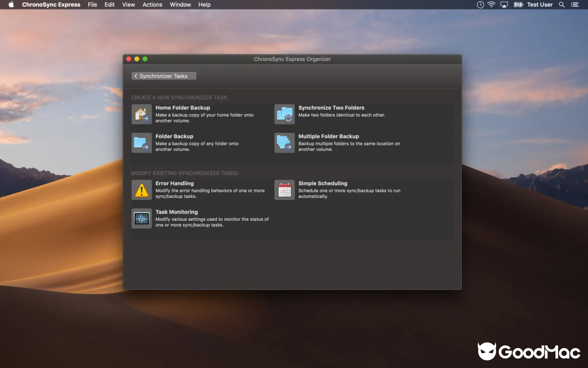Click the screen mirroring menu bar icon

click(x=504, y=5)
